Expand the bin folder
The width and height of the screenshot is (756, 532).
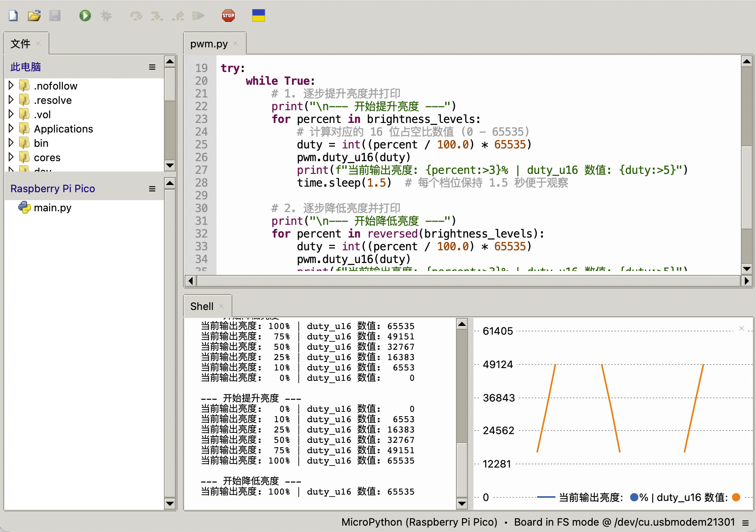pyautogui.click(x=11, y=142)
